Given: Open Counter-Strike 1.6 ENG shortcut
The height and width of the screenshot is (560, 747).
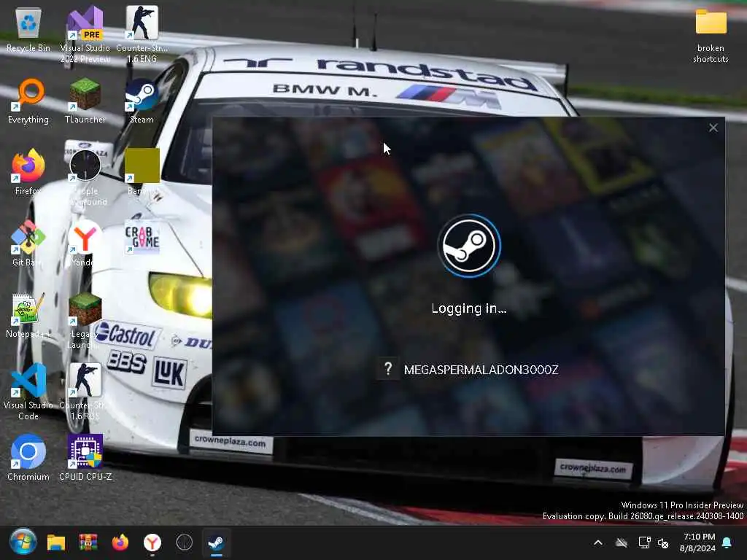Looking at the screenshot, I should tap(142, 34).
